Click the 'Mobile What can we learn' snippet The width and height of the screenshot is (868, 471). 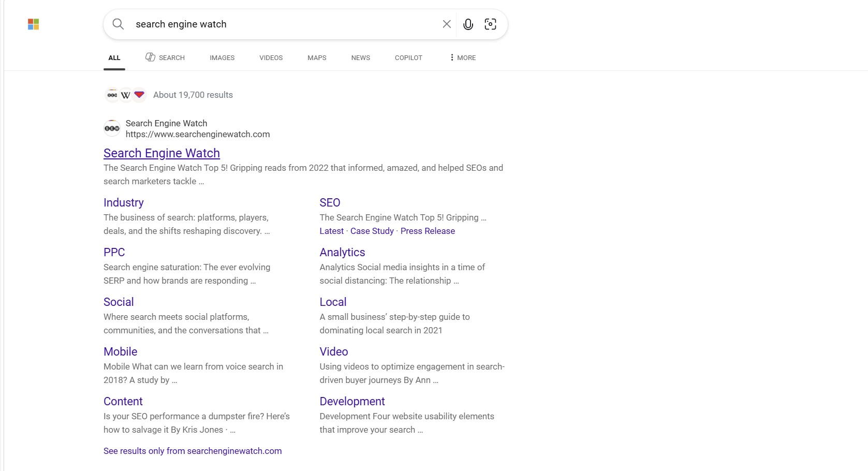coord(193,374)
